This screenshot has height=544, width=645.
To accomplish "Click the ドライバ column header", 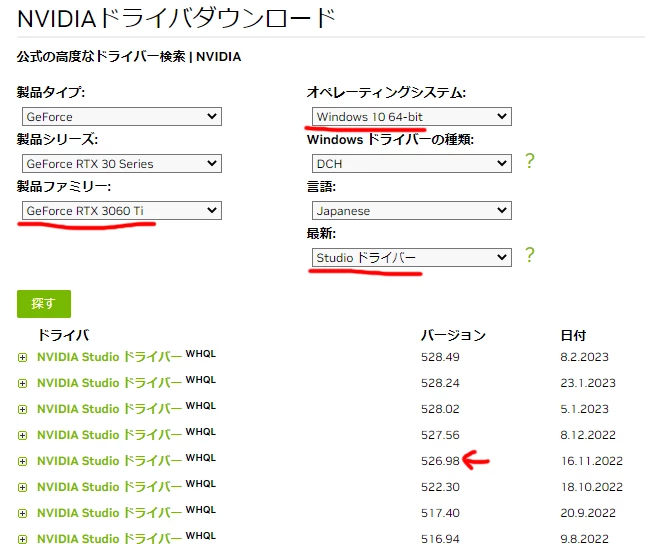I will click(63, 335).
